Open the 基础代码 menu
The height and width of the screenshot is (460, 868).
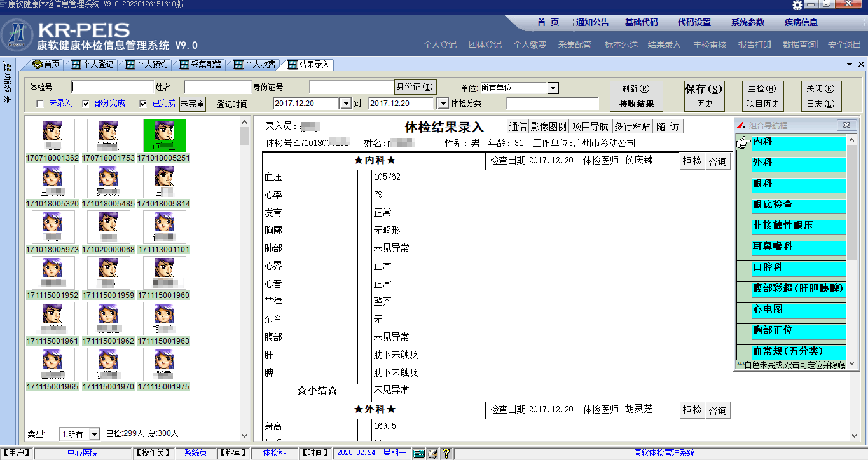[x=641, y=22]
